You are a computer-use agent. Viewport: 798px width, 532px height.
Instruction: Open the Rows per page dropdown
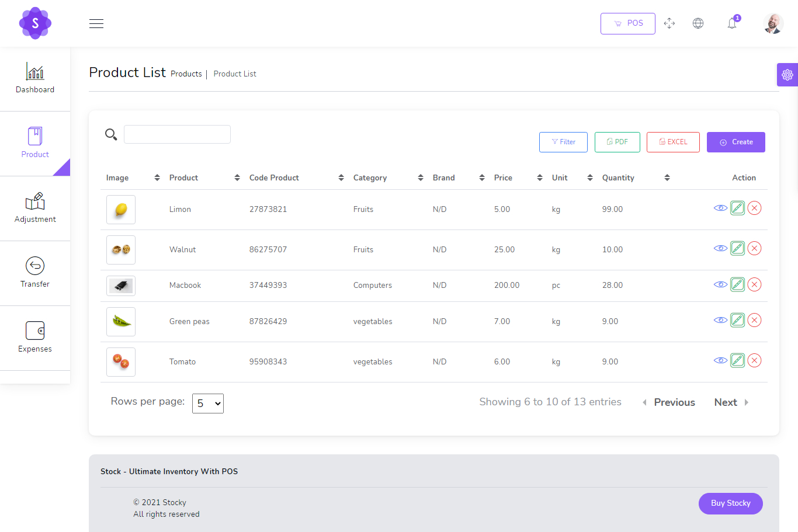tap(208, 403)
